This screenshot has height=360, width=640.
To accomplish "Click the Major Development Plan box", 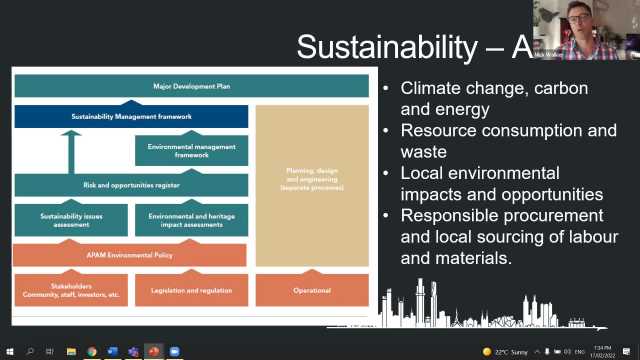I will pyautogui.click(x=191, y=86).
